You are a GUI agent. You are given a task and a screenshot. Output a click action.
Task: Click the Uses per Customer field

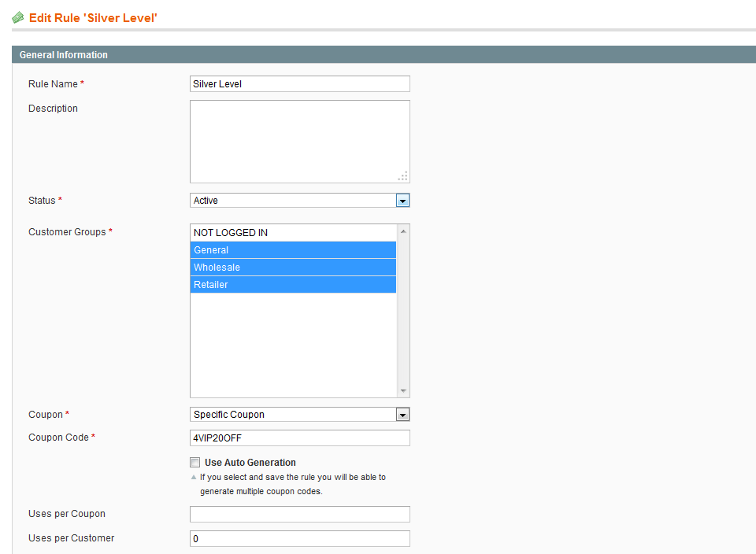300,538
